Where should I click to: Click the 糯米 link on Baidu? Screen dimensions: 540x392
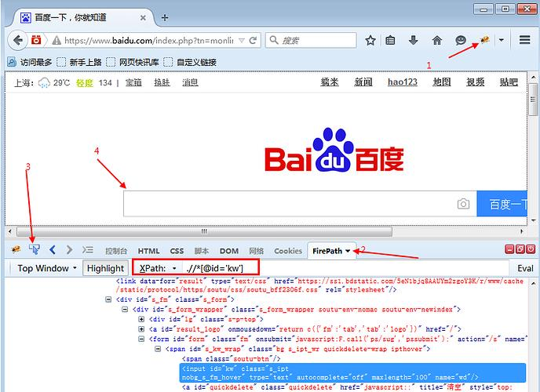(330, 82)
